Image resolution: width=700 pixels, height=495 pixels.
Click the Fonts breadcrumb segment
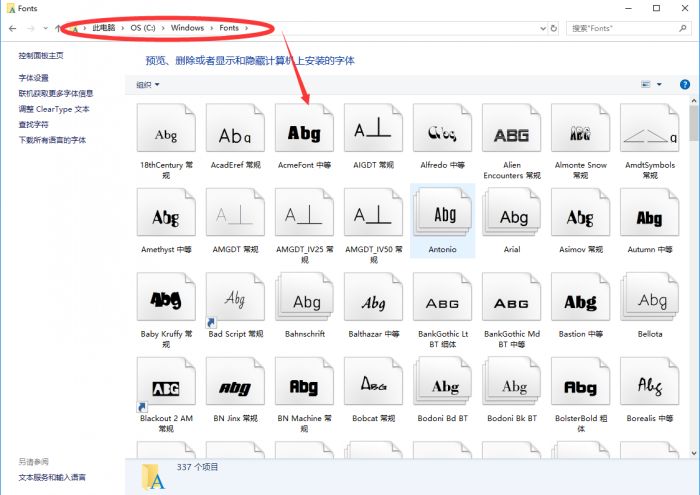[229, 28]
